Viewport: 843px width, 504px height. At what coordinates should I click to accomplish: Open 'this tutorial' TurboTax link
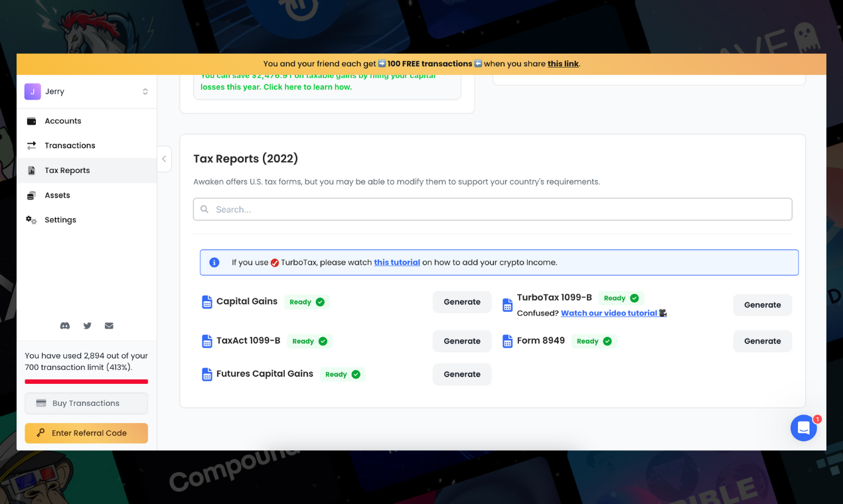point(397,263)
